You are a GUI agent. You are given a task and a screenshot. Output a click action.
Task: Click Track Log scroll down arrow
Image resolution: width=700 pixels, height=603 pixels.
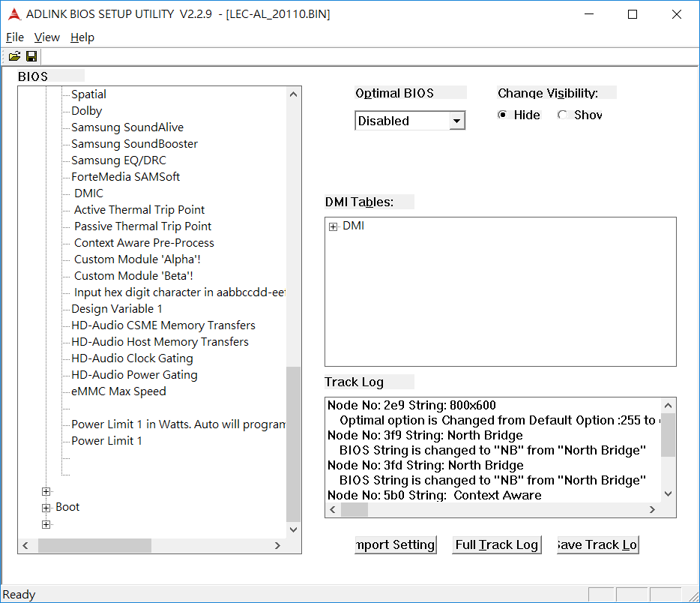click(668, 493)
